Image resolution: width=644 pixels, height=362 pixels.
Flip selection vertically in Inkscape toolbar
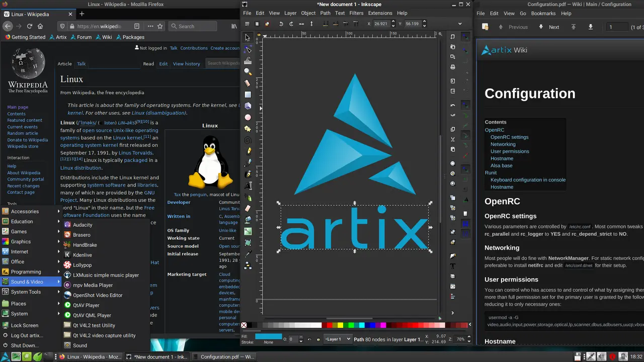311,24
